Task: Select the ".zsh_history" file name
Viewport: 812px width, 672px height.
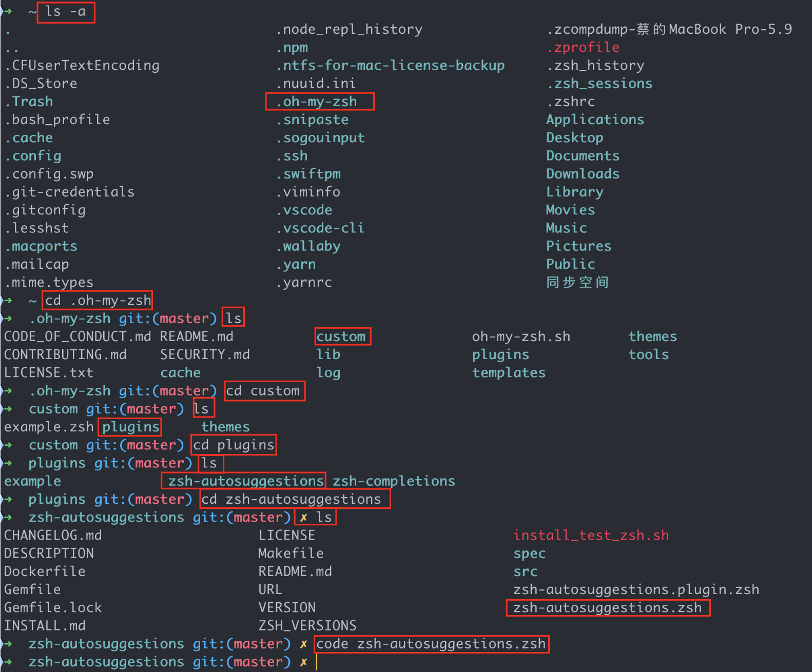Action: coord(595,66)
